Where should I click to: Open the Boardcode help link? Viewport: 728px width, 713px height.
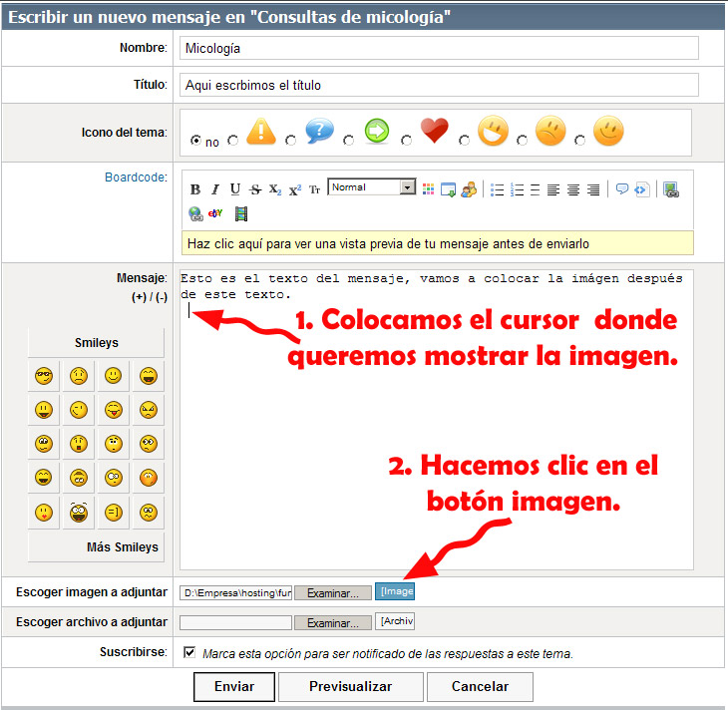coord(135,178)
